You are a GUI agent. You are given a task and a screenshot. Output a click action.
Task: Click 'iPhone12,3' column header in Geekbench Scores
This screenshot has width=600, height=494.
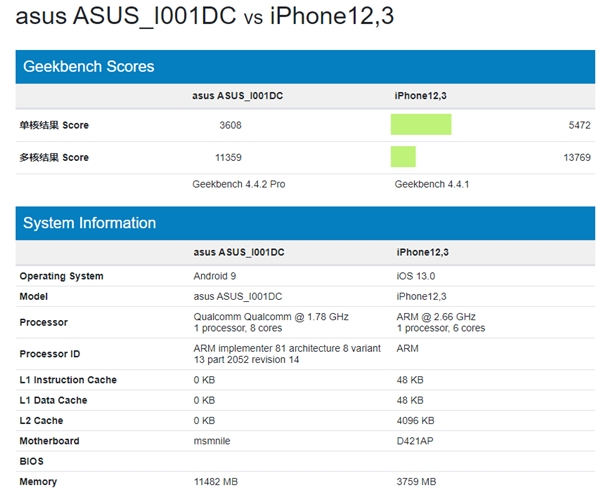click(x=421, y=96)
